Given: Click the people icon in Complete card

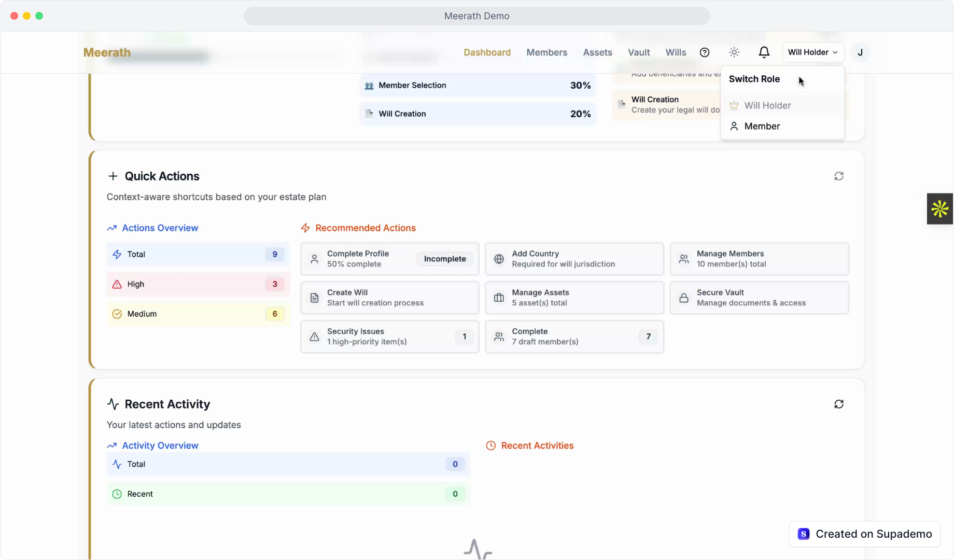Looking at the screenshot, I should pos(499,337).
